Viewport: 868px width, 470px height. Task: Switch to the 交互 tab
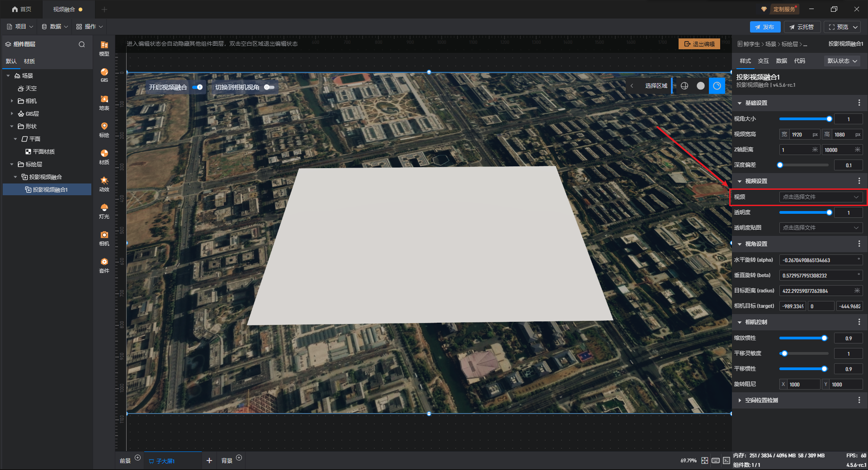(x=763, y=61)
